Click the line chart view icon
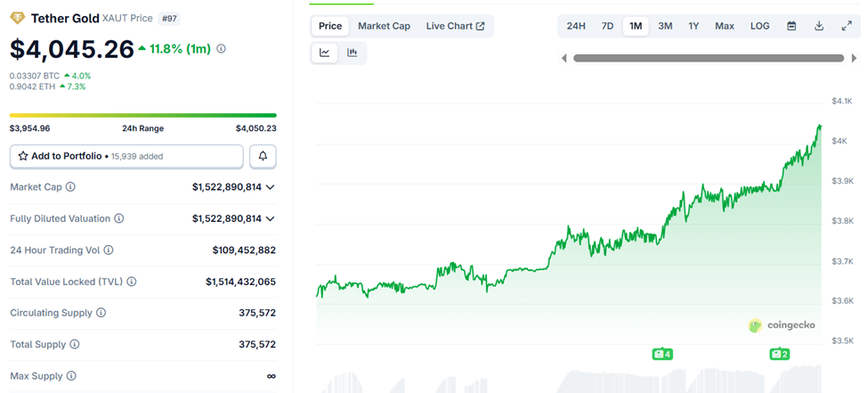 (x=325, y=53)
